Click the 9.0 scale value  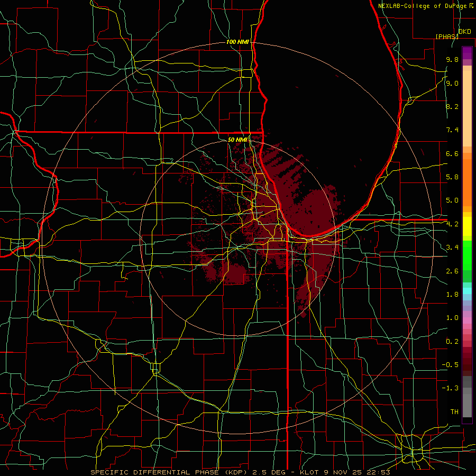(452, 83)
